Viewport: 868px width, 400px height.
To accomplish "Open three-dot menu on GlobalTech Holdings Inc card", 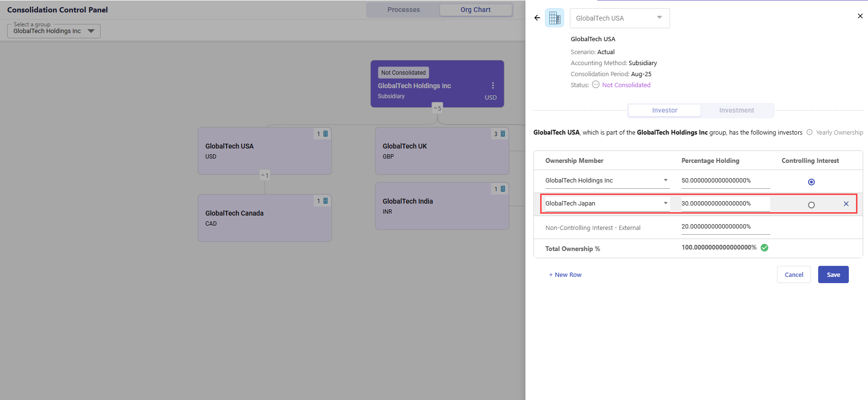I will pyautogui.click(x=493, y=86).
